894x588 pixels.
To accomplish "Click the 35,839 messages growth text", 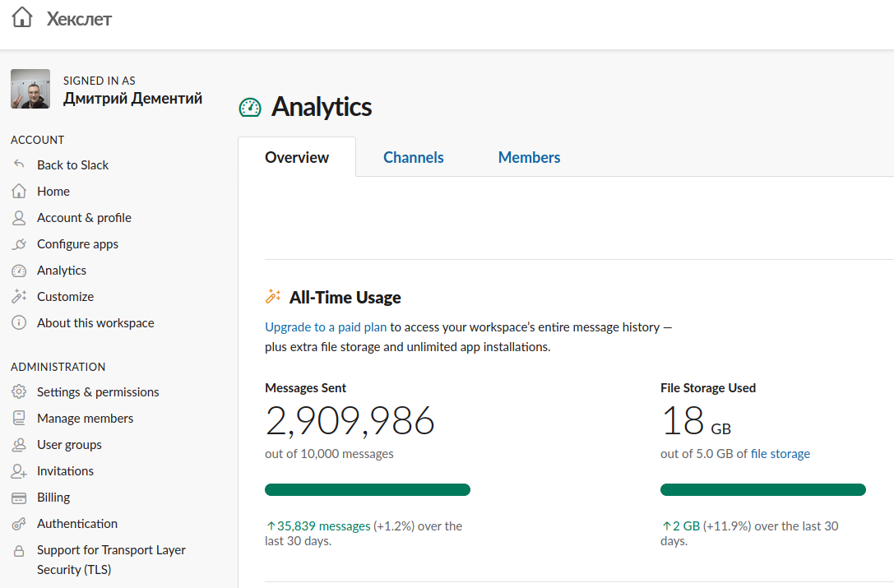I will point(318,525).
